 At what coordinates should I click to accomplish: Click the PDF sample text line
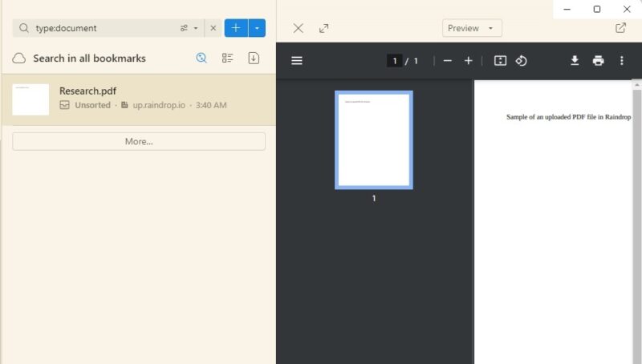[x=568, y=117]
